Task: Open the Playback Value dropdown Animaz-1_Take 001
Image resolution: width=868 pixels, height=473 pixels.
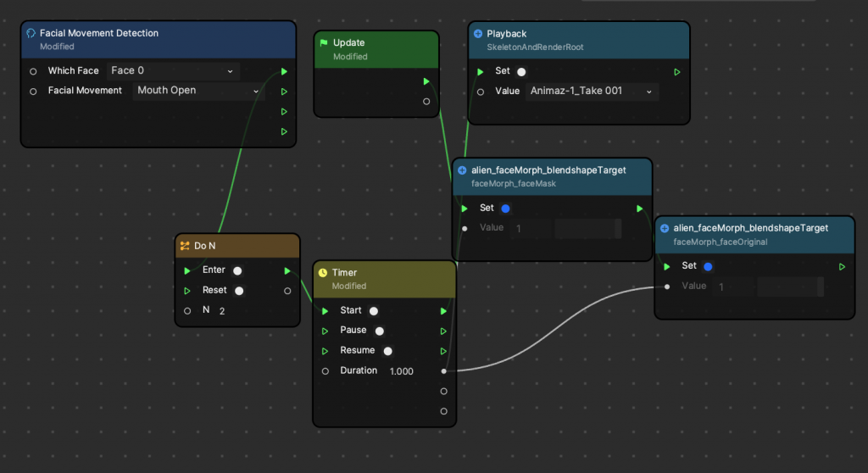Action: coord(591,92)
